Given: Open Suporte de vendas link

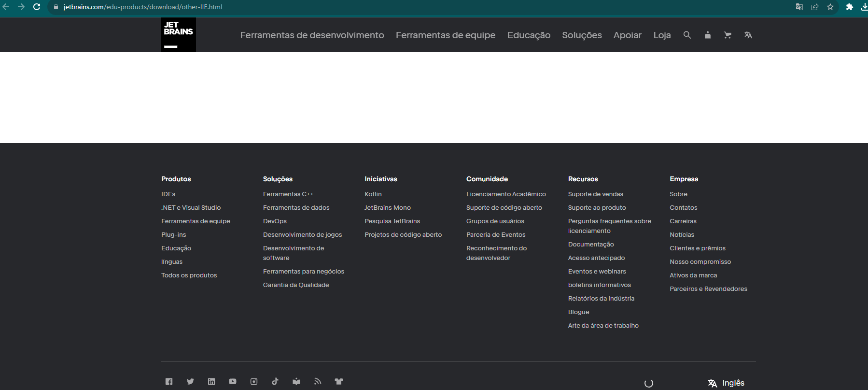Looking at the screenshot, I should (x=595, y=194).
